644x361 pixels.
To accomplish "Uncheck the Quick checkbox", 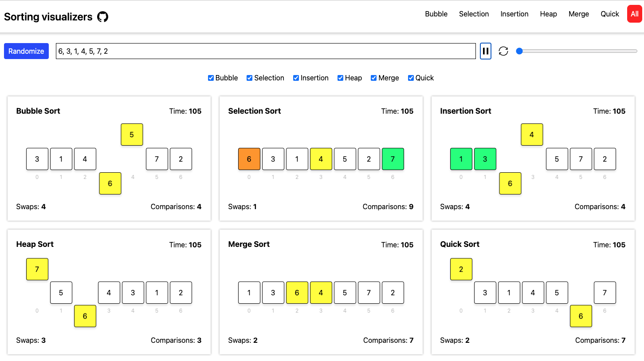I will (x=411, y=78).
